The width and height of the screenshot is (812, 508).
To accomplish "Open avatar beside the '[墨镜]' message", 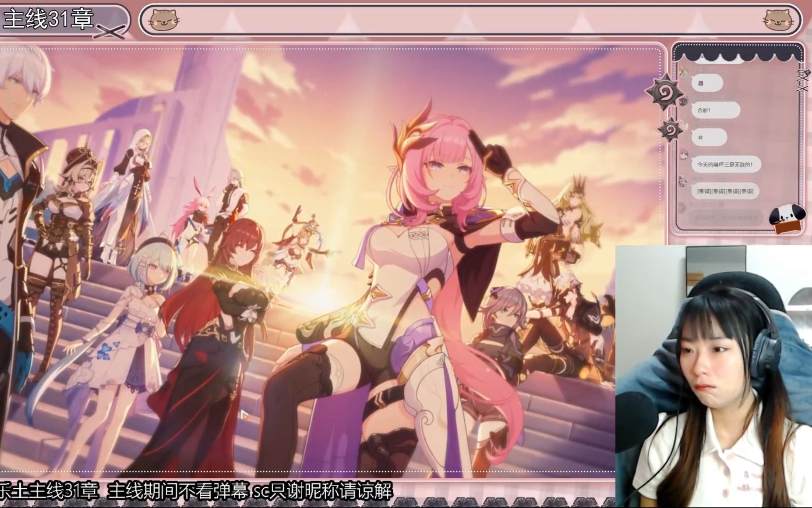I will (684, 181).
